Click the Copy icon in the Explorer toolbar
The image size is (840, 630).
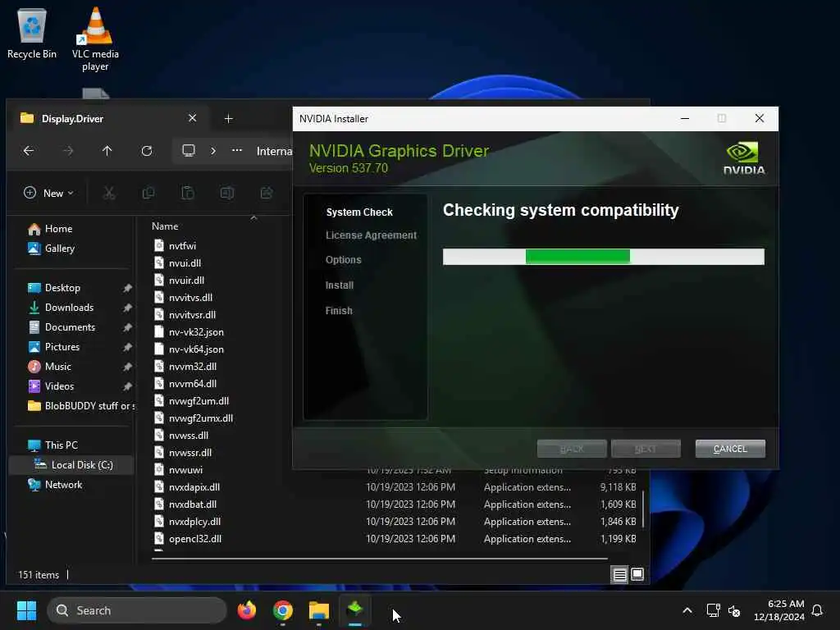[148, 193]
